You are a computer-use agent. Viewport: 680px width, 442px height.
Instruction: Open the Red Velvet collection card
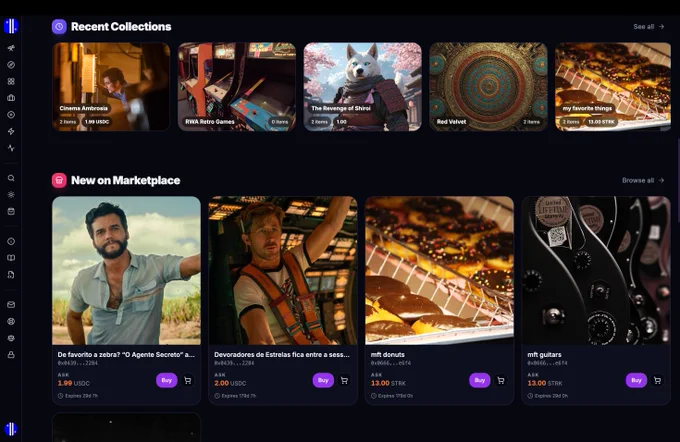tap(488, 86)
